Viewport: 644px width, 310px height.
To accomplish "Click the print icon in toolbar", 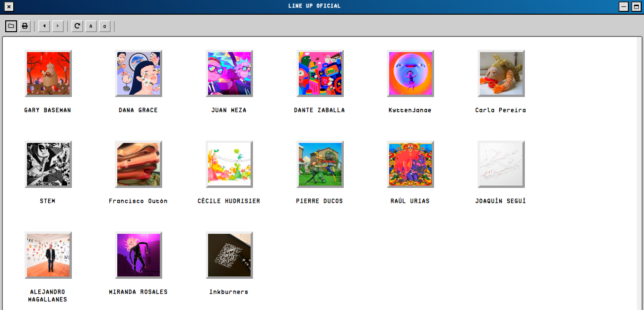I will pos(25,26).
